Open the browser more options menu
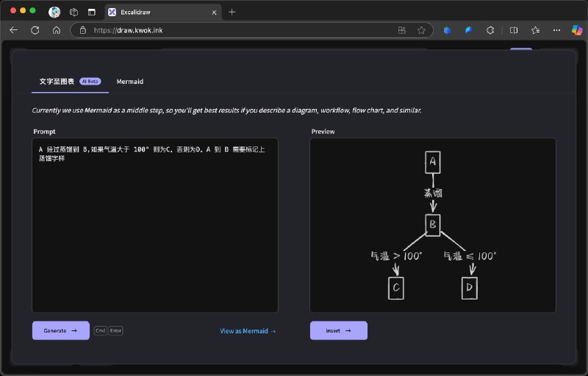 pyautogui.click(x=556, y=30)
